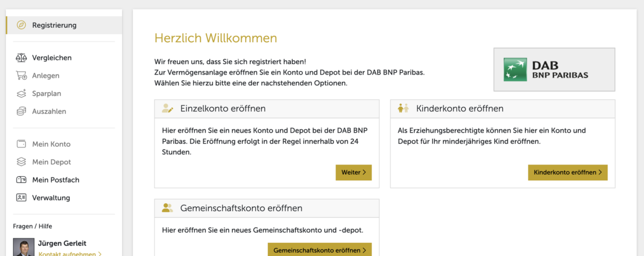Click the Herzlich Willkommen title

[x=215, y=38]
